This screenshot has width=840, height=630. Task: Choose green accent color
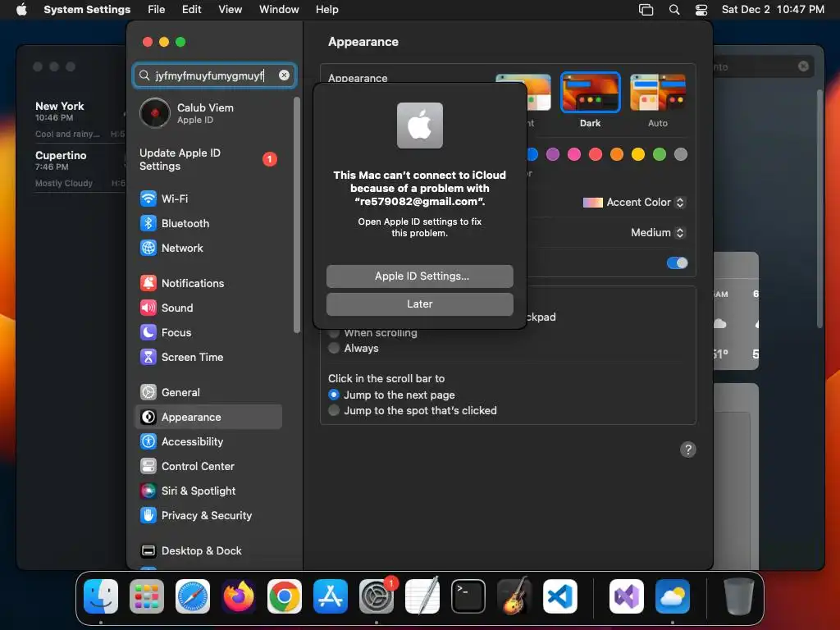(x=660, y=155)
